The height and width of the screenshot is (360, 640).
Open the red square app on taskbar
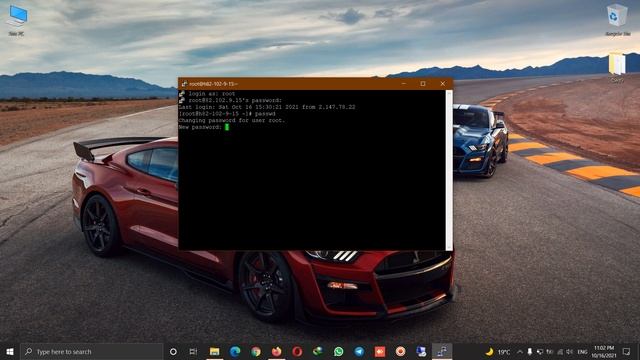click(x=380, y=351)
